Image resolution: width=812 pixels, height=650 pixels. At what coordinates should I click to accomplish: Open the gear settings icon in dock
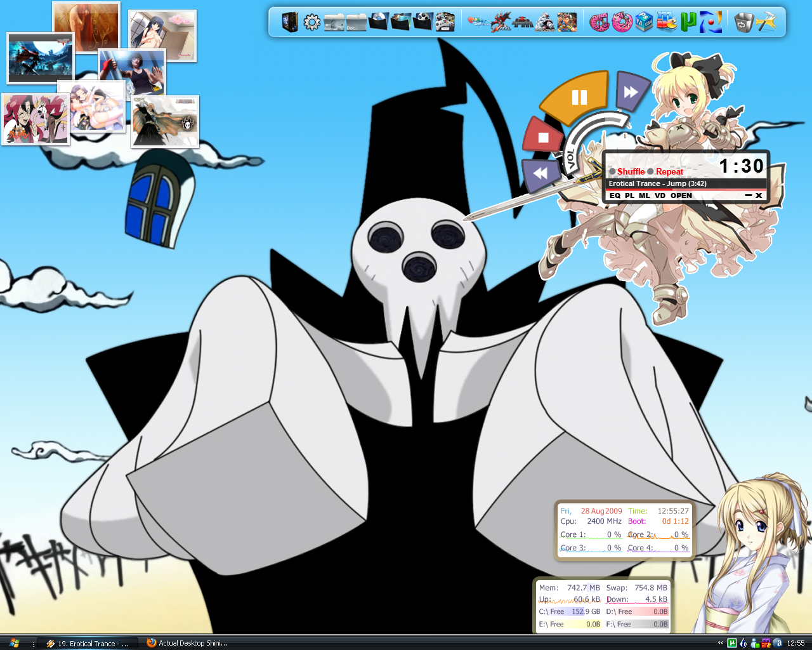pos(311,23)
